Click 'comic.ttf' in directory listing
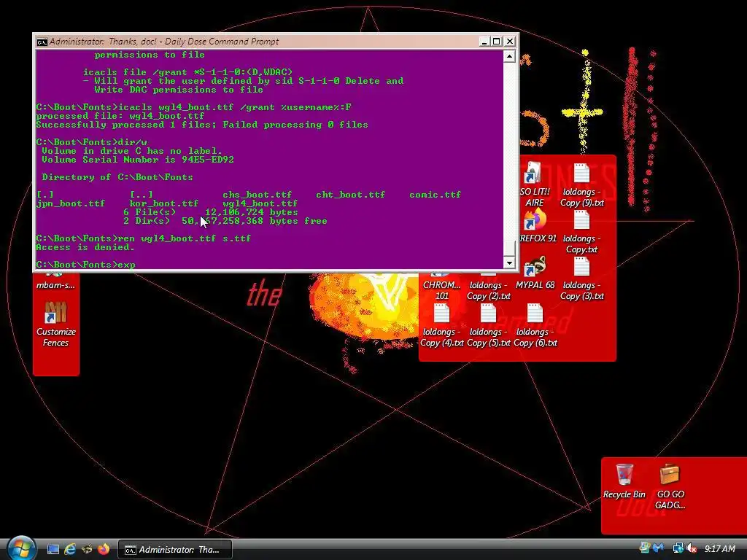 (x=435, y=194)
